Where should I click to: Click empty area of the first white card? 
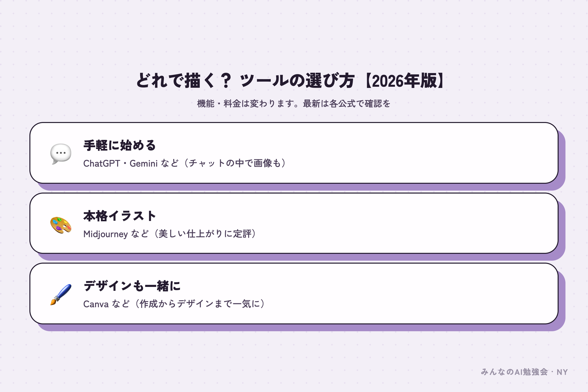click(425, 153)
